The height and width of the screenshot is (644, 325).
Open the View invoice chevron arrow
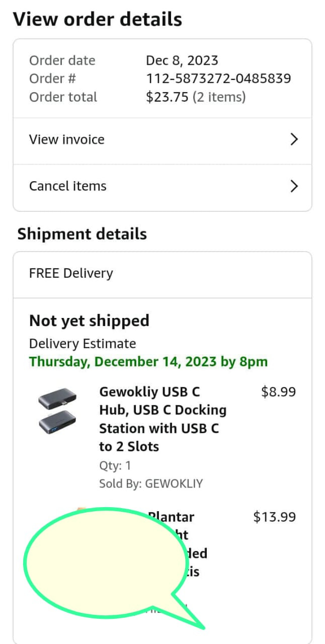[294, 140]
